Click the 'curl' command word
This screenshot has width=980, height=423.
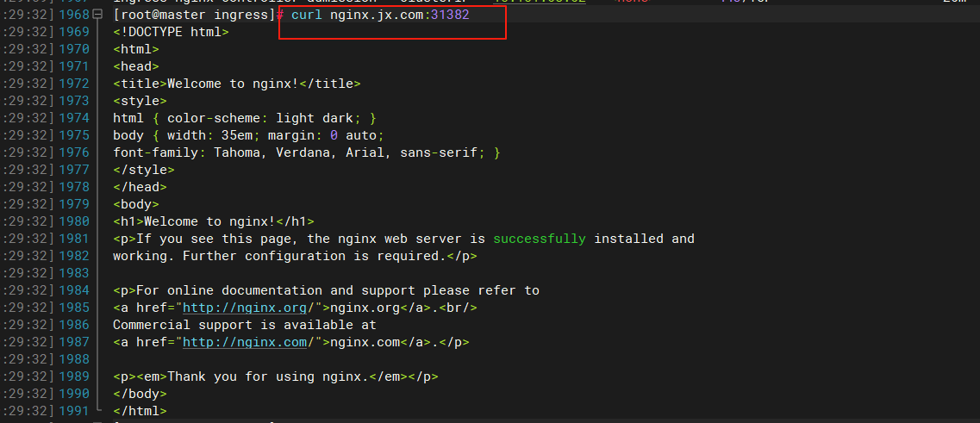(x=306, y=15)
